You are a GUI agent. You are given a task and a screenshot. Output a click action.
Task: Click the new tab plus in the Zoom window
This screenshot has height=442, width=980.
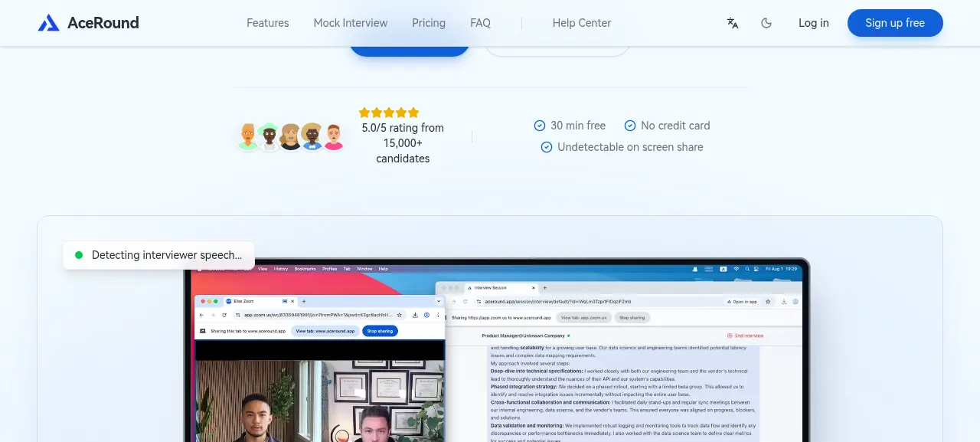point(304,301)
